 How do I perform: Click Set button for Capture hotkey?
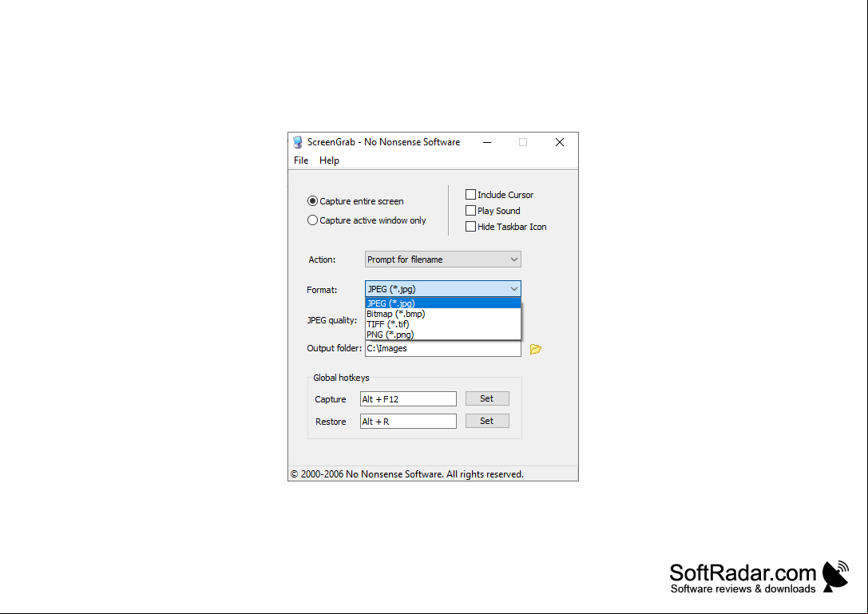pyautogui.click(x=487, y=398)
